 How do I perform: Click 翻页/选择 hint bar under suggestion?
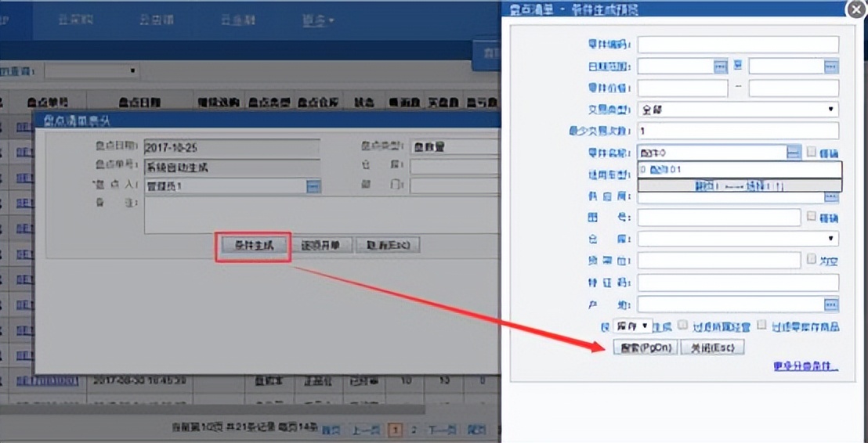tap(740, 185)
